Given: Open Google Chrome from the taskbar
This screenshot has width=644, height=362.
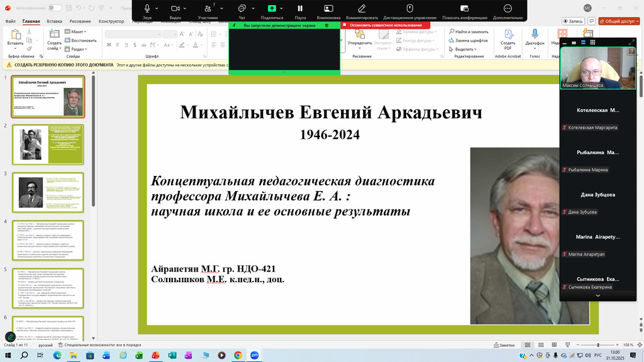Looking at the screenshot, I should [x=238, y=355].
